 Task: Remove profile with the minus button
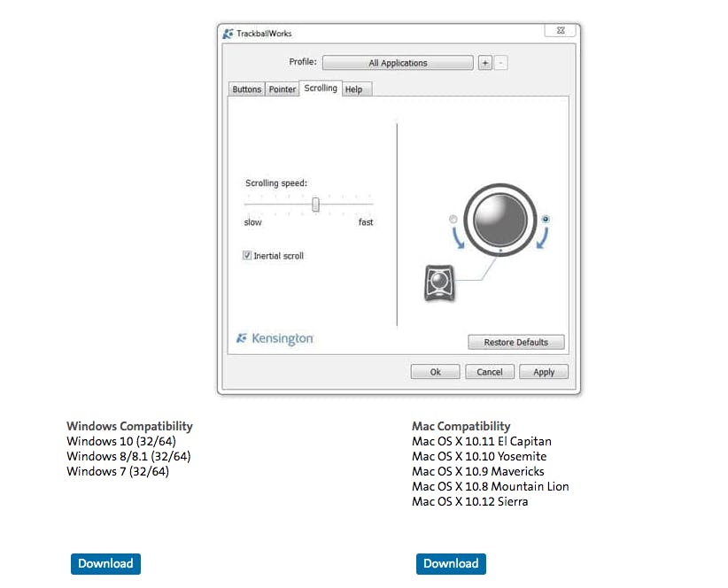[x=500, y=63]
